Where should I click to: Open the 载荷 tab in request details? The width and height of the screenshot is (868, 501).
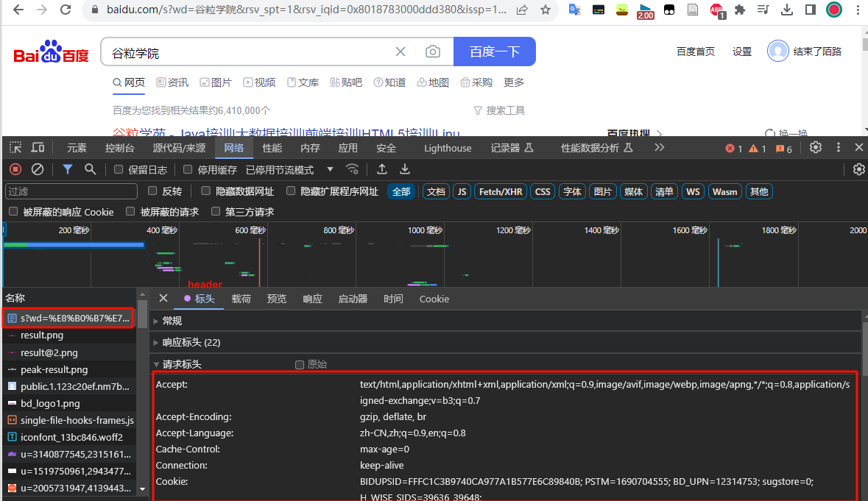241,299
